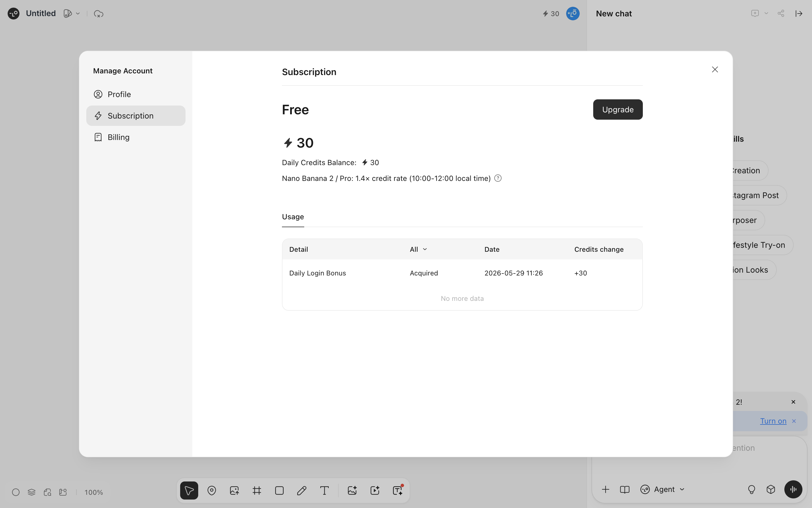This screenshot has width=812, height=508.
Task: Collapse the chat panel with arrow icon
Action: point(799,14)
